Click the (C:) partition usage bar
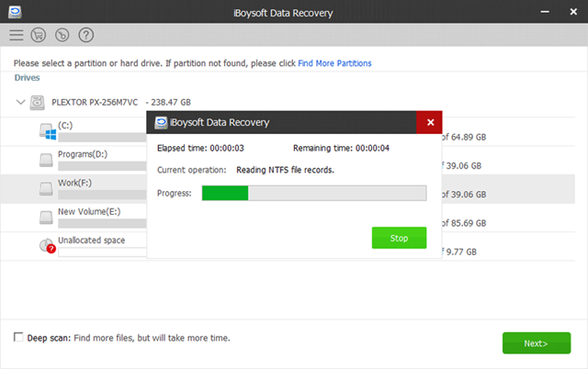 tap(102, 138)
